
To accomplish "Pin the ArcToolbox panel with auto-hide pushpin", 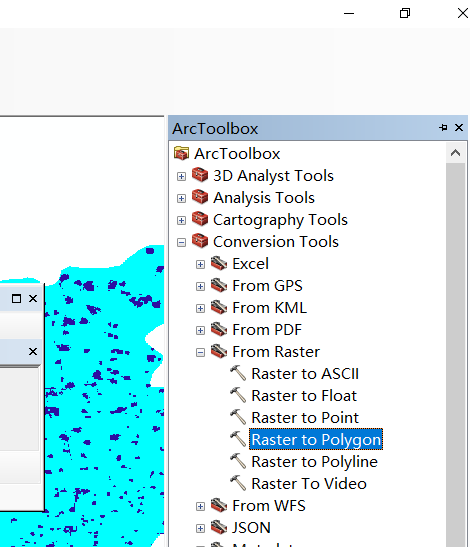I will pyautogui.click(x=443, y=128).
